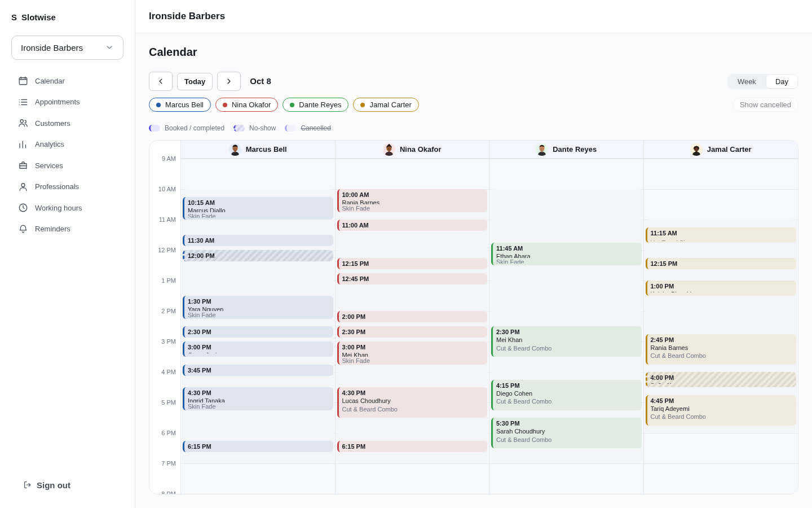The height and width of the screenshot is (508, 812).
Task: Select the Day view tab
Action: point(782,81)
